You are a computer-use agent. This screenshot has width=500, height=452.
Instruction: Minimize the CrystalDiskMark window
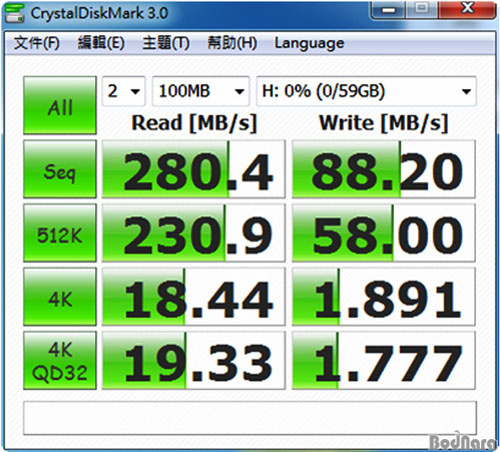(x=388, y=10)
